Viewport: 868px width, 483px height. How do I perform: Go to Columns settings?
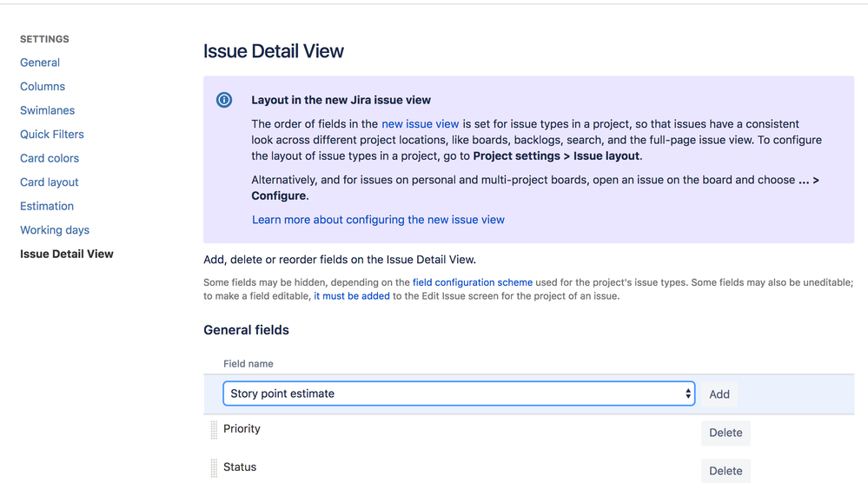pos(43,87)
